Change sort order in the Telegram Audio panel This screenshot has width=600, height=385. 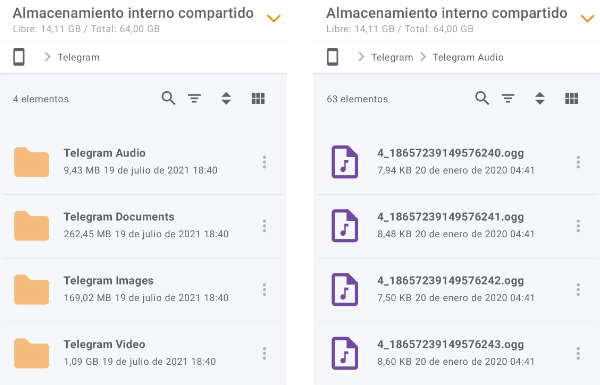[x=540, y=98]
